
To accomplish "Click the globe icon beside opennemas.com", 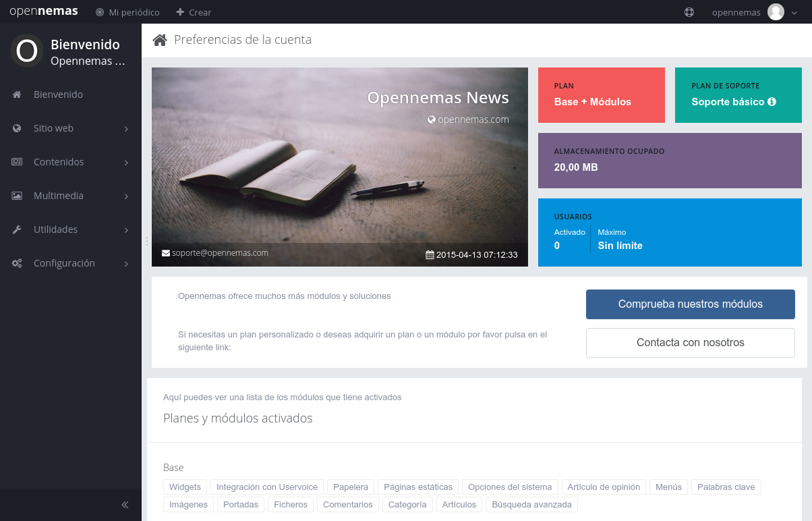I will point(432,120).
